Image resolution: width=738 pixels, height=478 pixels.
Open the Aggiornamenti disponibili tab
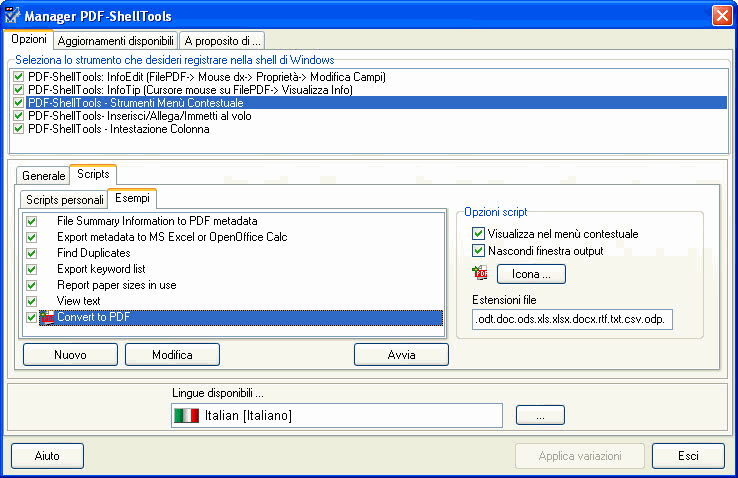(116, 41)
